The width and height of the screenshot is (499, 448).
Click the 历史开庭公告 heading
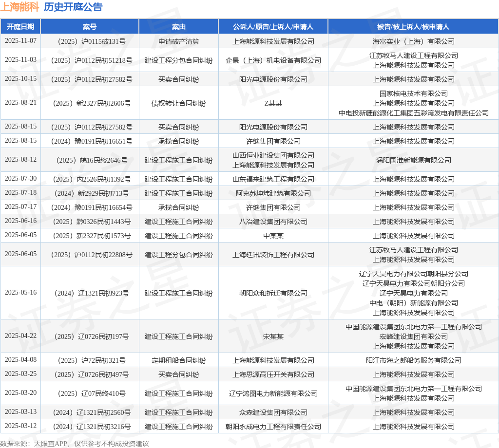click(x=73, y=7)
